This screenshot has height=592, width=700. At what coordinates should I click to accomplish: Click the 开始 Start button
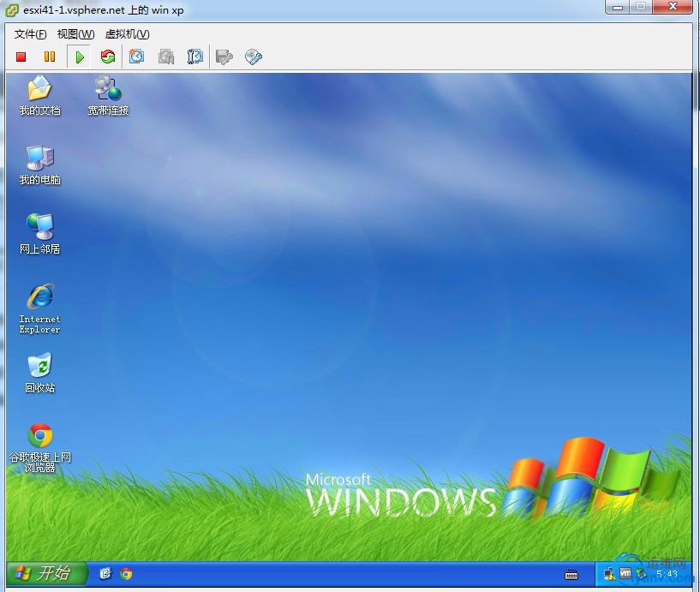(x=47, y=573)
